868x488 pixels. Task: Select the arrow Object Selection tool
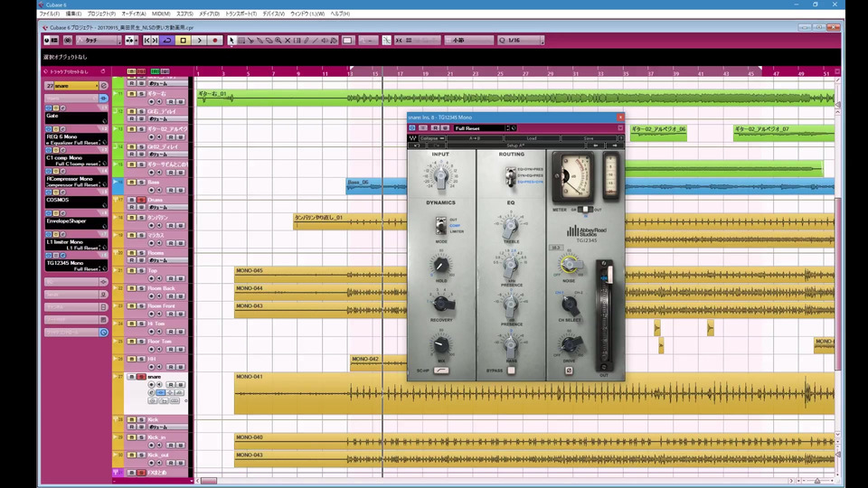coord(231,41)
